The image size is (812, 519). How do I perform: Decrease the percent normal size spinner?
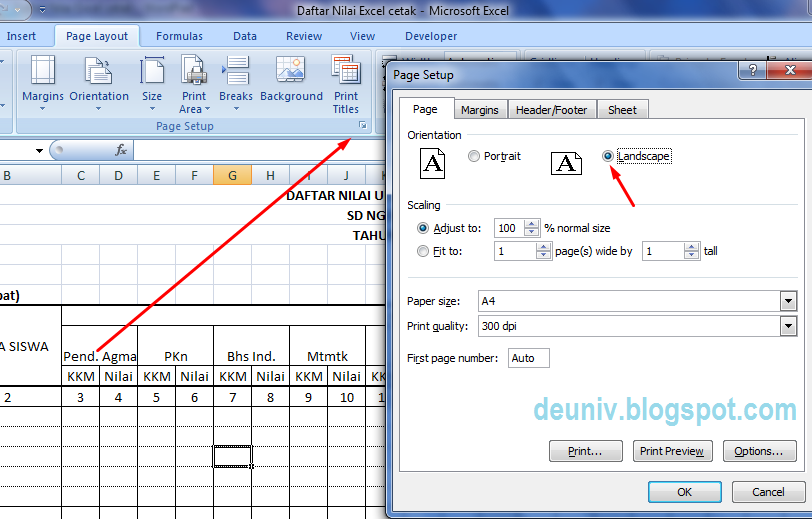click(x=532, y=232)
